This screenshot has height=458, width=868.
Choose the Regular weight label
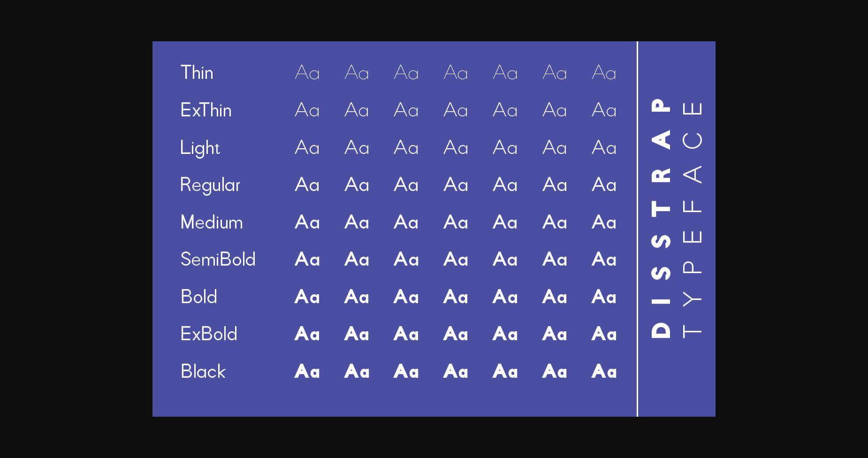(x=210, y=185)
